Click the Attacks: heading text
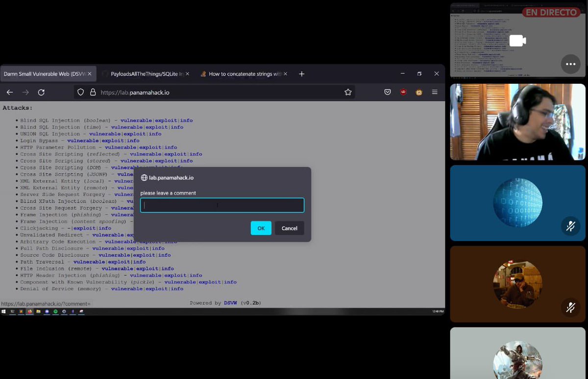588x379 pixels. [18, 108]
